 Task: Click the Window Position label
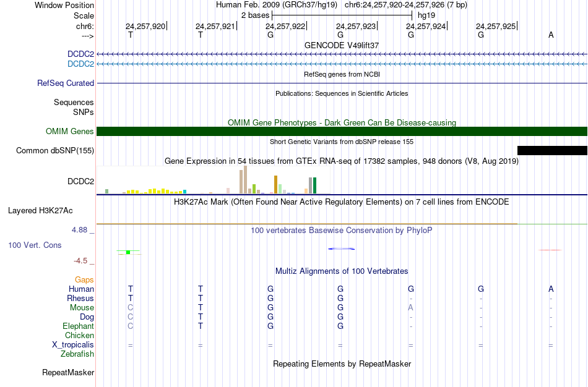tap(64, 5)
